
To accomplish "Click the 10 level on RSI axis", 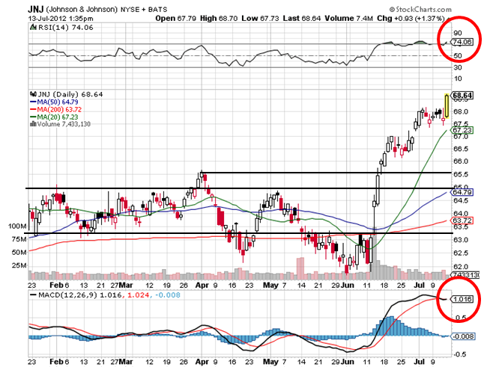I will tap(458, 79).
